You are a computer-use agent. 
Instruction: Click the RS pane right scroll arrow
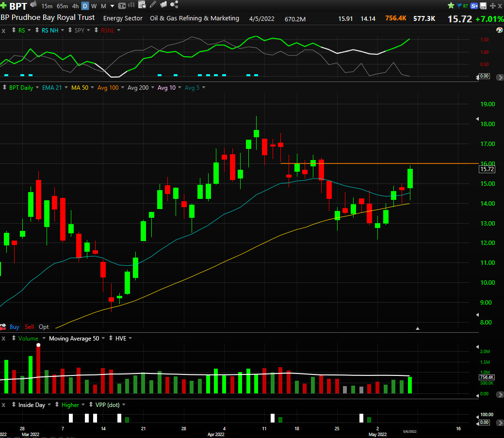point(500,77)
